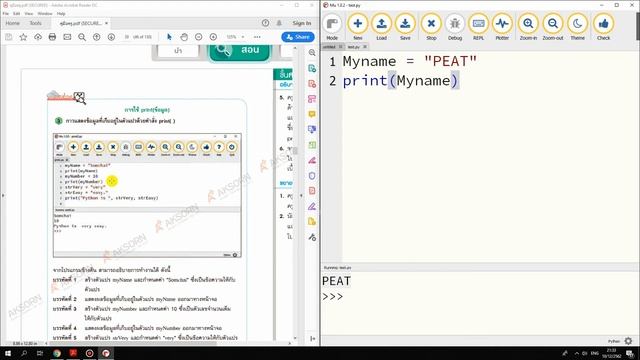Open Mu editor from the taskbar

(106, 353)
